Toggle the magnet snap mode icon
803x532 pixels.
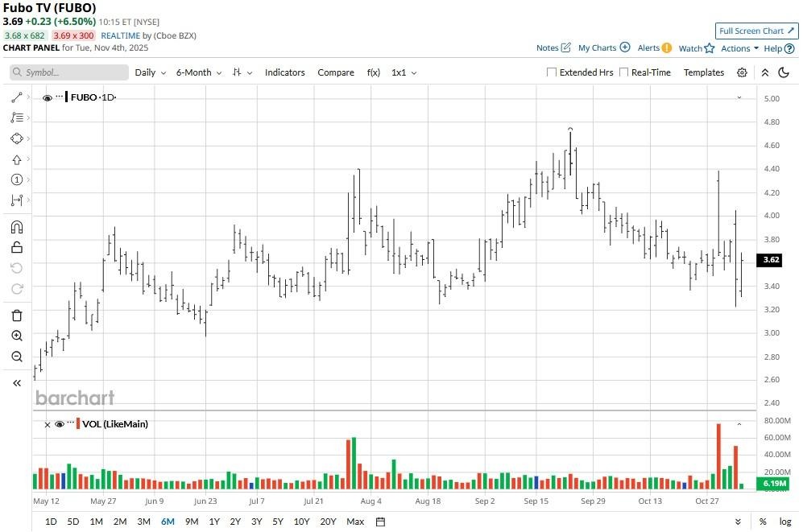coord(16,227)
